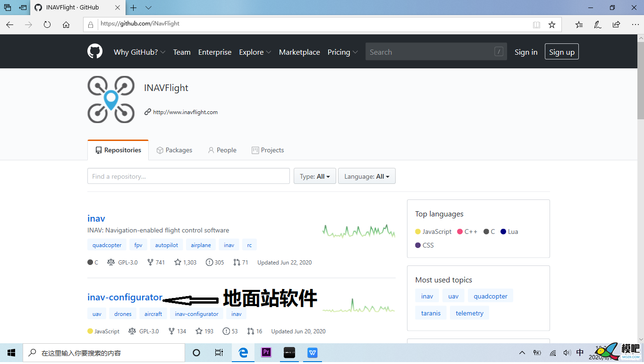644x364 pixels.
Task: Click the telemetry most-used topic
Action: (470, 313)
